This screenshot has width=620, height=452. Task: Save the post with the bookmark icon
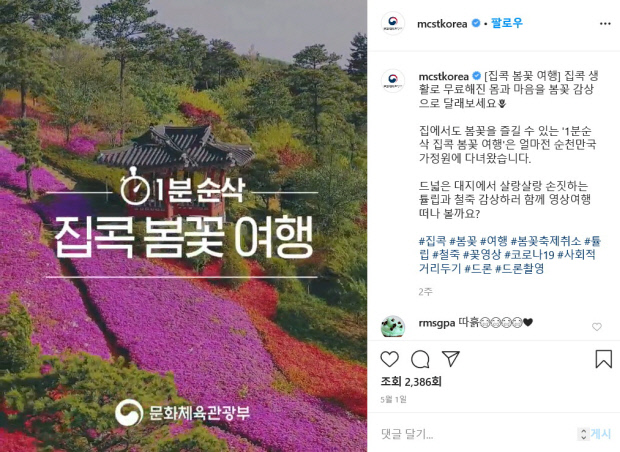[603, 359]
